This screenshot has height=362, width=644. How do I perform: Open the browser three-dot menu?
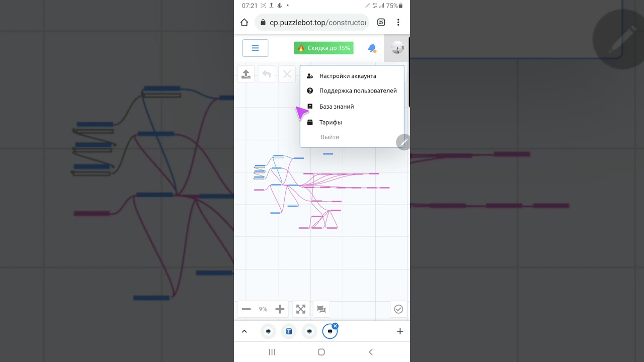tap(398, 22)
